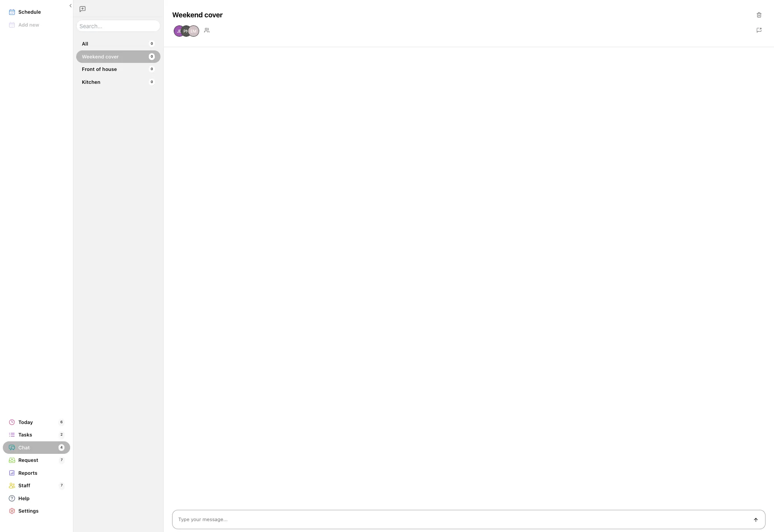The width and height of the screenshot is (774, 532).
Task: Open Schedule in the sidebar
Action: [x=36, y=12]
